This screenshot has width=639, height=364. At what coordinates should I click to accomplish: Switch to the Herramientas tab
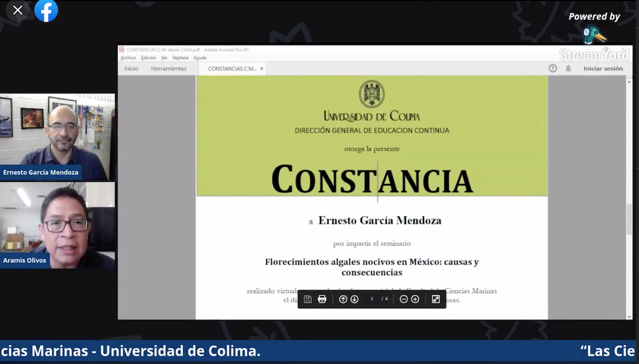pos(168,69)
